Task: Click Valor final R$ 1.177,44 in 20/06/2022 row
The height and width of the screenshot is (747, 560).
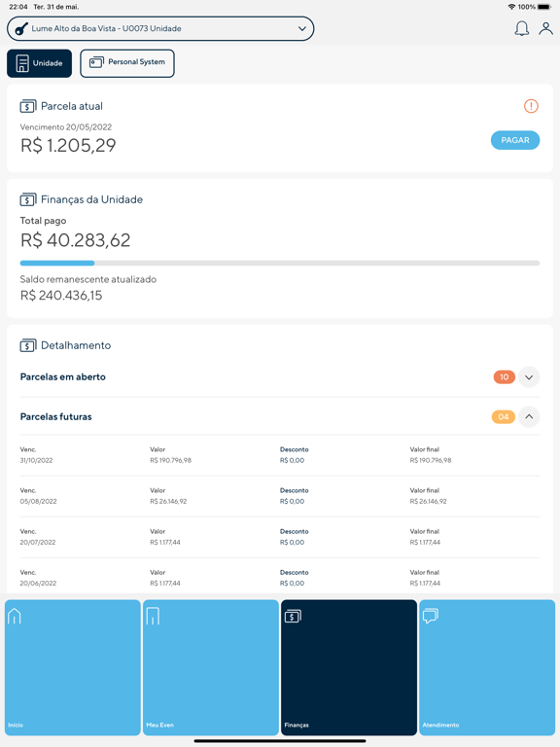Action: tap(425, 584)
